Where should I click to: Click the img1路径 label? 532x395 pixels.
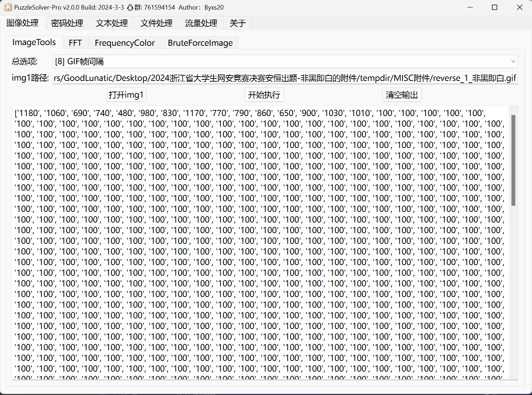[31, 78]
